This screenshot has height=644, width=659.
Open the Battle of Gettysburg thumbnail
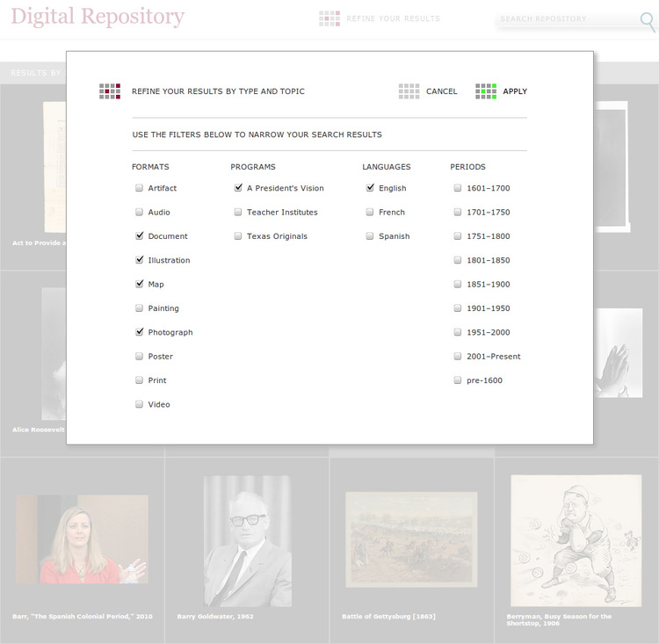tap(411, 539)
